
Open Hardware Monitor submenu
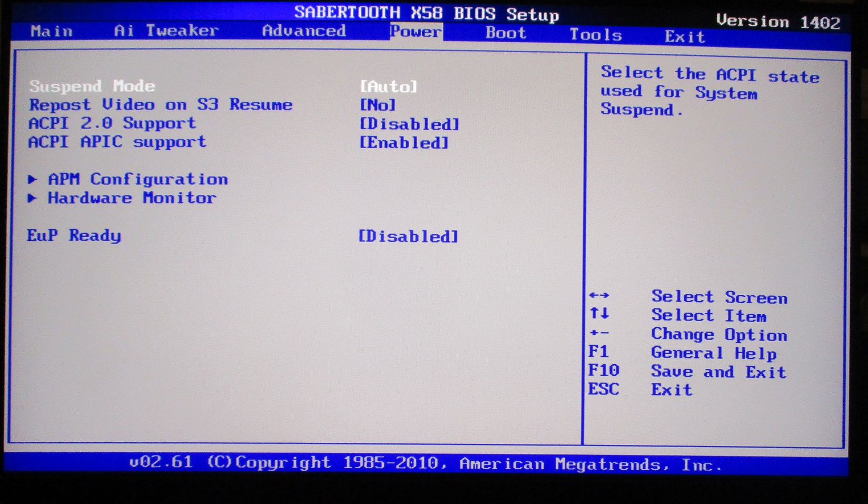[x=132, y=198]
